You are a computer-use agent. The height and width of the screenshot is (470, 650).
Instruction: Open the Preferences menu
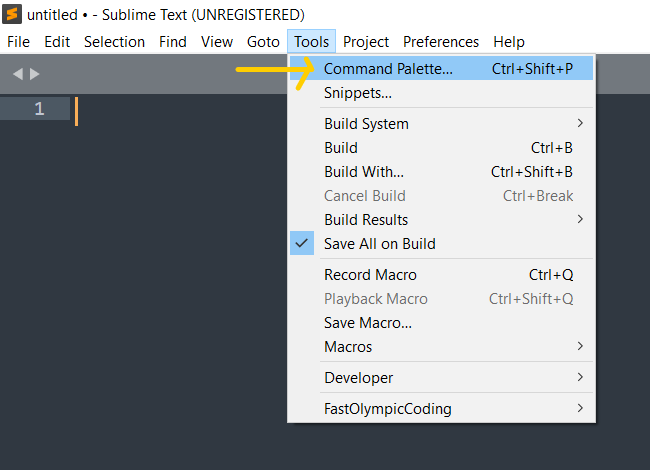441,42
